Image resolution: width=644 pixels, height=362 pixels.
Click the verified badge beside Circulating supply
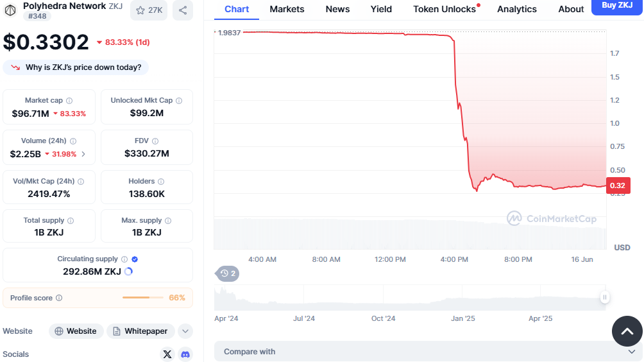pyautogui.click(x=135, y=259)
